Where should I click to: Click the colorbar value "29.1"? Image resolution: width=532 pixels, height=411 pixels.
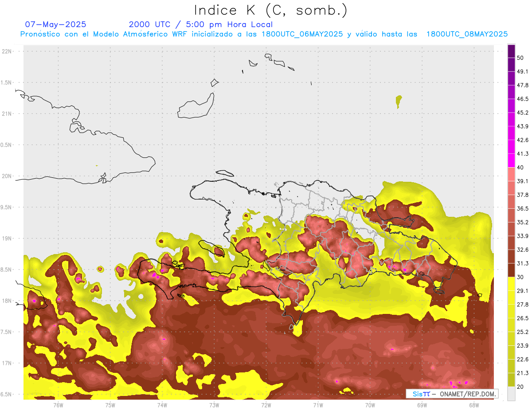pyautogui.click(x=522, y=291)
